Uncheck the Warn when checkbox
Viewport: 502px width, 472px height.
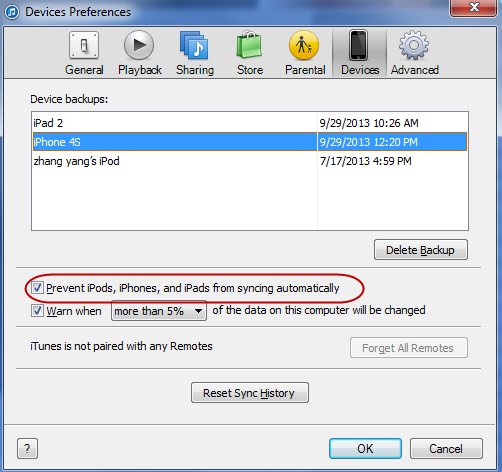click(37, 310)
